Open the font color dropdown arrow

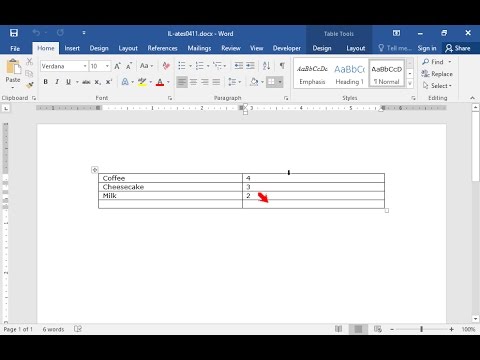pyautogui.click(x=168, y=82)
